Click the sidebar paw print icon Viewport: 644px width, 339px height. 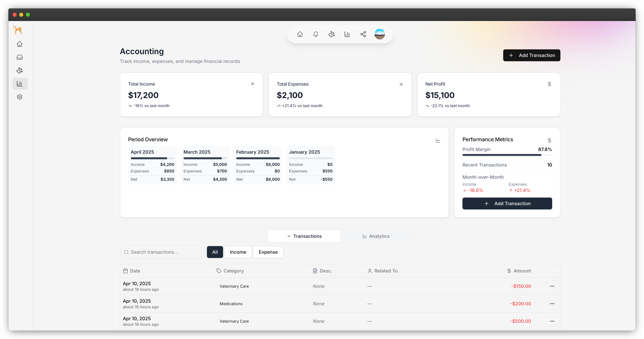click(19, 70)
